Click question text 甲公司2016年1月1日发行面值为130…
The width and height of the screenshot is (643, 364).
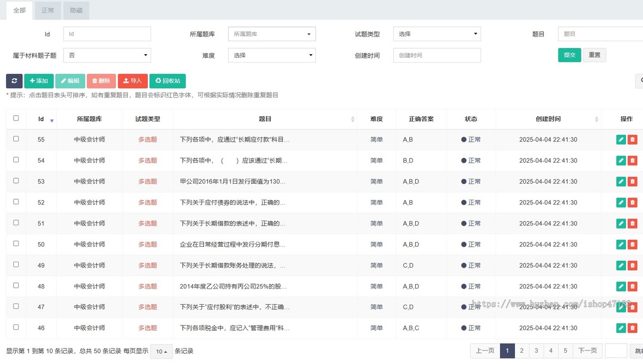[233, 181]
